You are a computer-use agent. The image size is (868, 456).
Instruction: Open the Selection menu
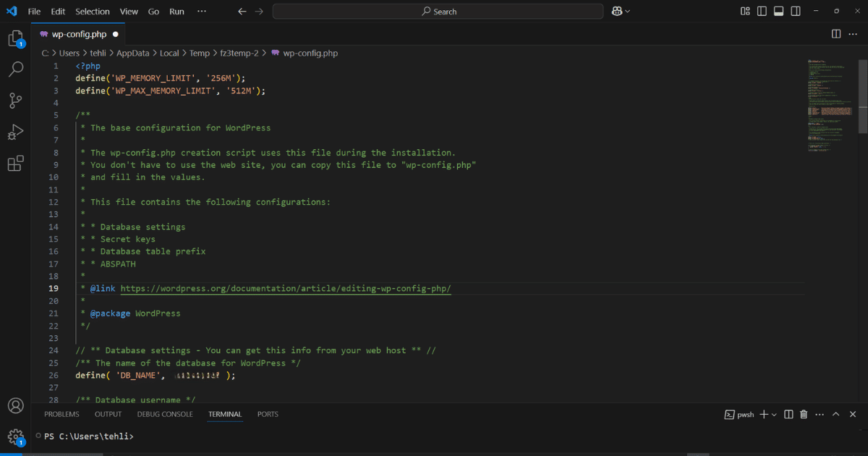(x=93, y=12)
